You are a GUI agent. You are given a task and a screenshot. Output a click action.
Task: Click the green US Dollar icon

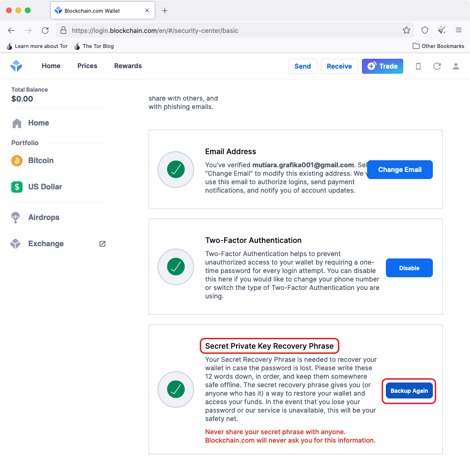tap(17, 187)
